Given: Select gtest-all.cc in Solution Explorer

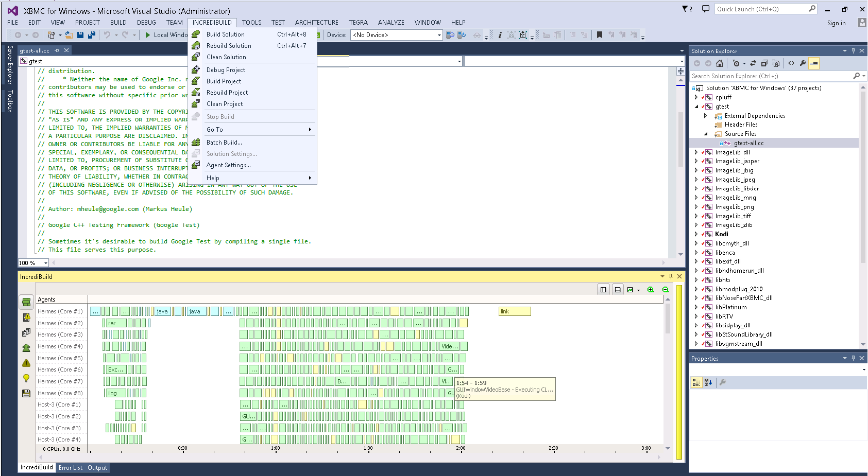Looking at the screenshot, I should (748, 143).
